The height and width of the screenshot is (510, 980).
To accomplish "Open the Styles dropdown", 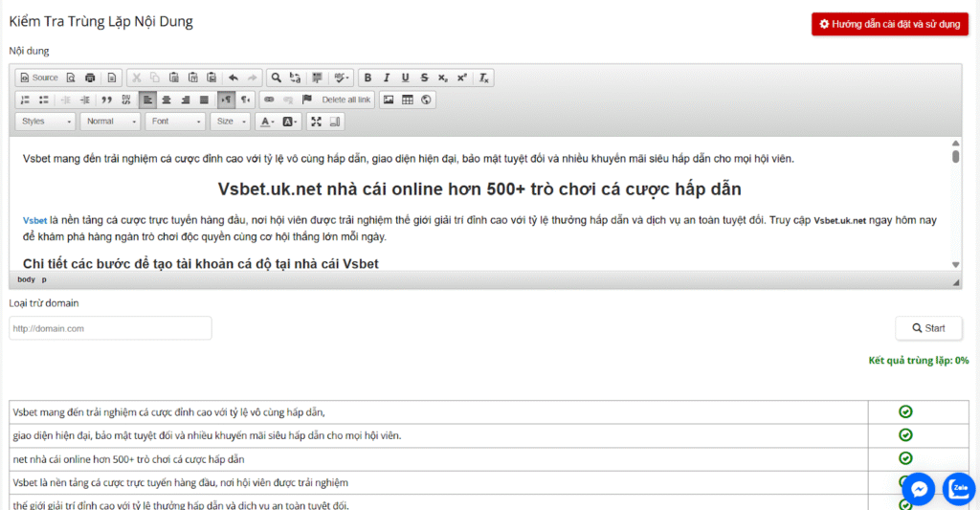I will [x=45, y=122].
